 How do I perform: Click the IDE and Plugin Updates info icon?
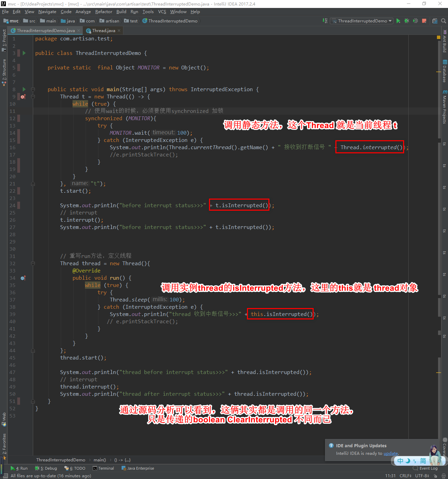click(x=331, y=446)
